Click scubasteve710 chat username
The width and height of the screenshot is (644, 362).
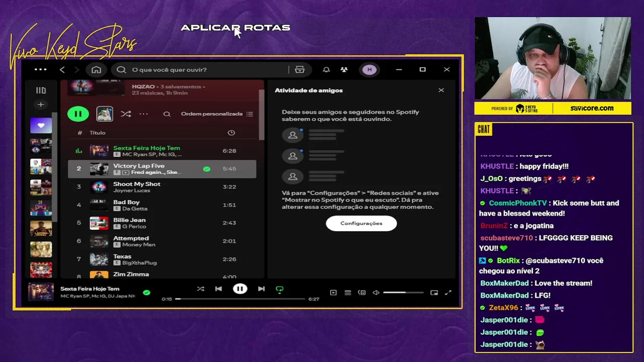coord(507,238)
